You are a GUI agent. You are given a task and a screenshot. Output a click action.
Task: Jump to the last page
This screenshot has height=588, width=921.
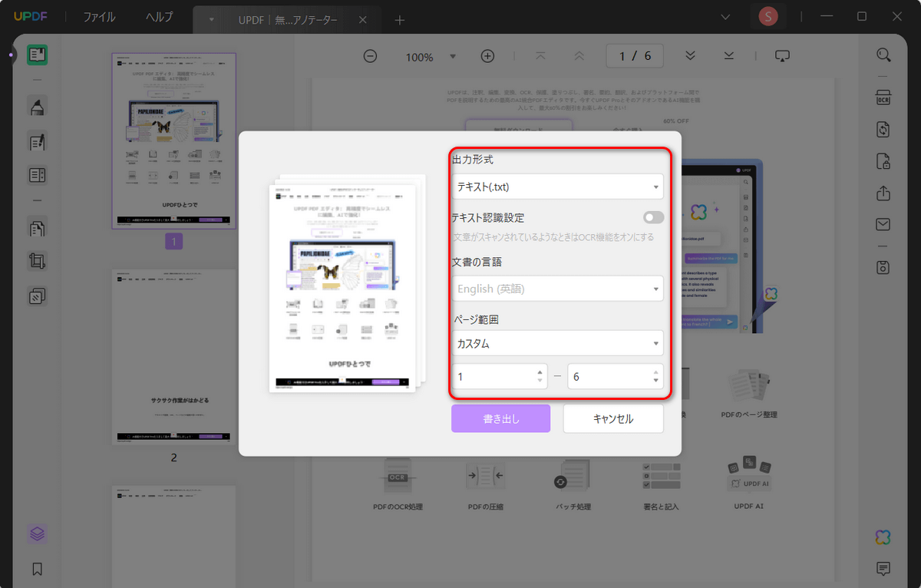point(729,56)
